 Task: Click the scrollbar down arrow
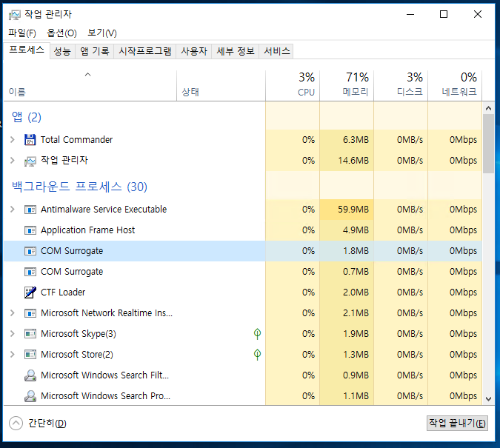click(488, 399)
